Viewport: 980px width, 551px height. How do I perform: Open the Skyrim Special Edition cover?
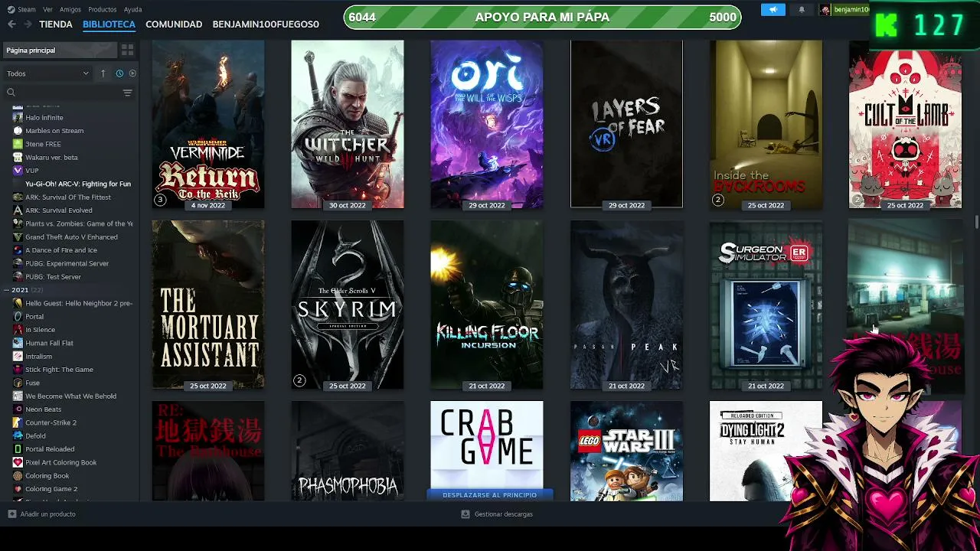pos(348,305)
